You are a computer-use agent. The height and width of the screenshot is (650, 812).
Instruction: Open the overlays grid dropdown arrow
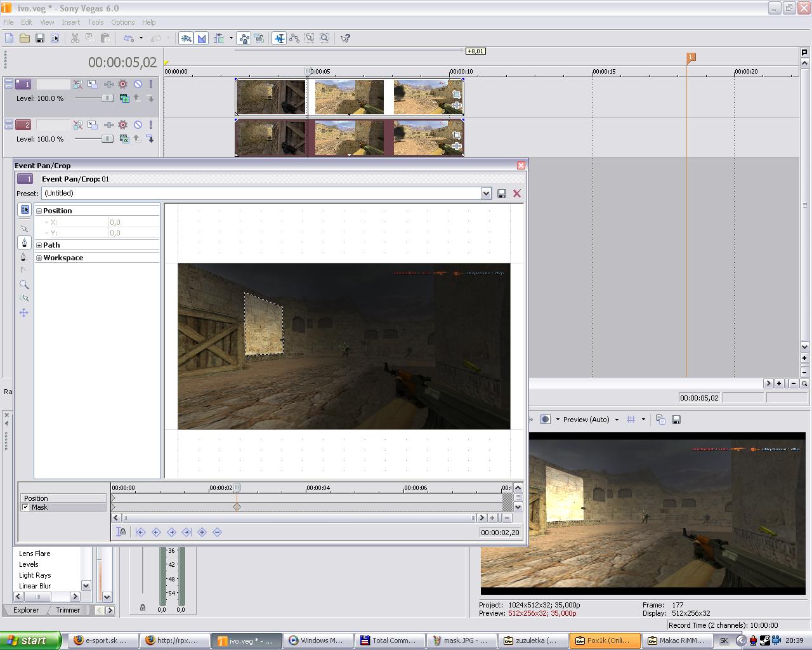(643, 420)
